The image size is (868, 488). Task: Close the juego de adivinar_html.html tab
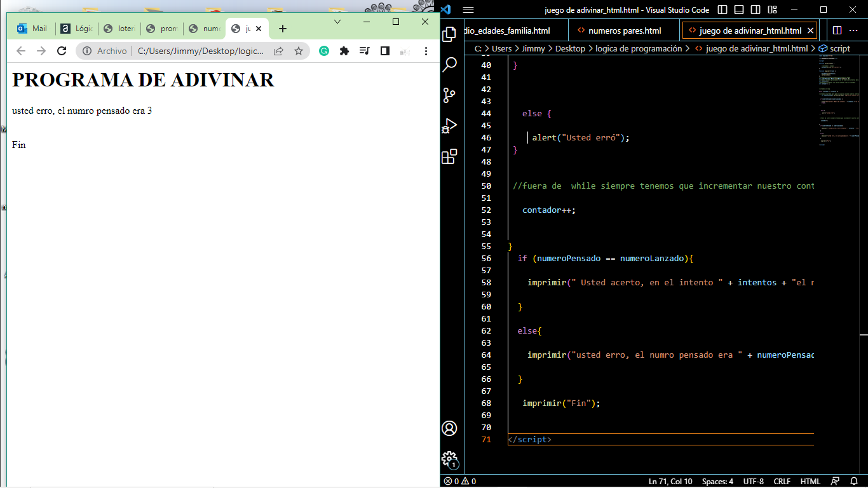[810, 30]
